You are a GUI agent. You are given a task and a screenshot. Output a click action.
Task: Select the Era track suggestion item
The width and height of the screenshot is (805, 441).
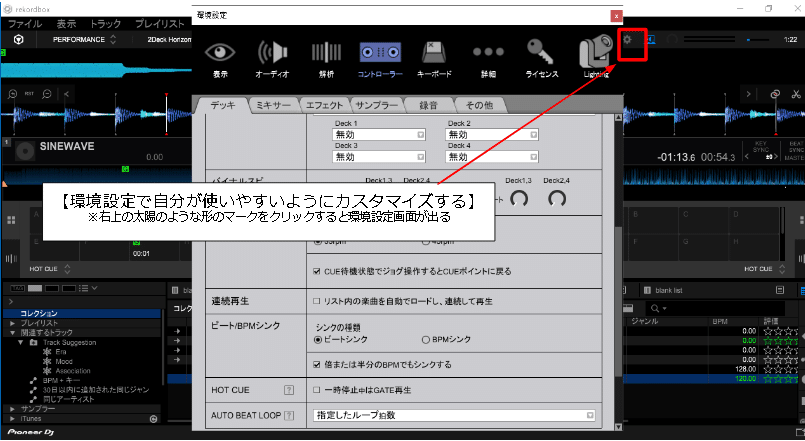[61, 352]
